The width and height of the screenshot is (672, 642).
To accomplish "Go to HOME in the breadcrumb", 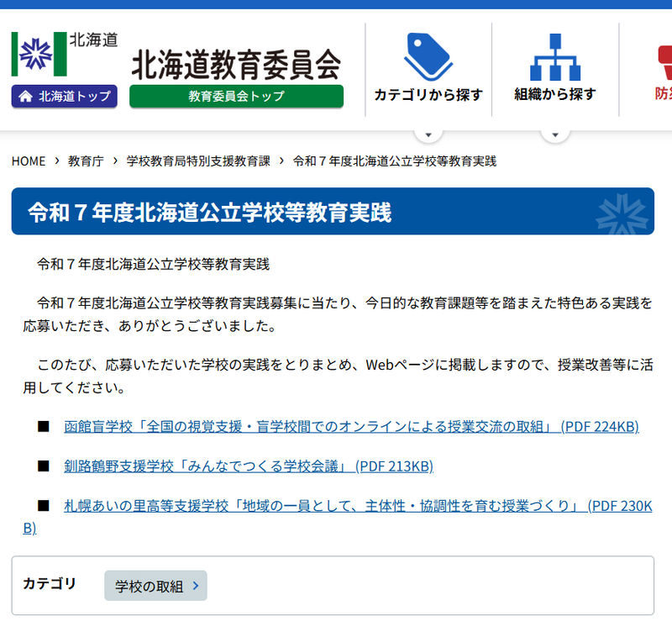I will point(29,161).
